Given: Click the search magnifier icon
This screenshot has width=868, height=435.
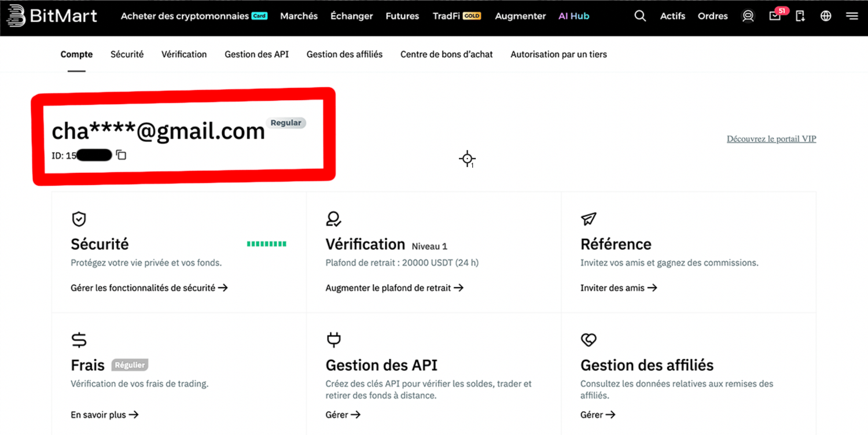Looking at the screenshot, I should point(640,16).
